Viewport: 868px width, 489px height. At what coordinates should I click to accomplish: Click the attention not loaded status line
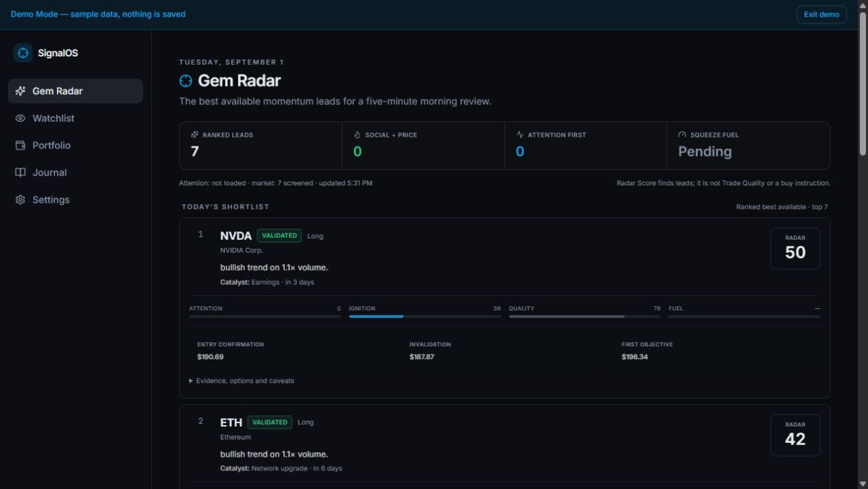click(276, 183)
